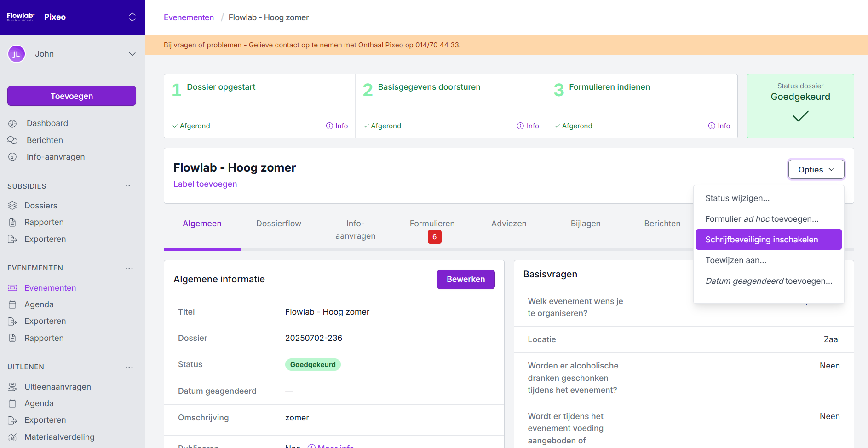Open Berichten chat icon in sidebar
The image size is (868, 448).
(12, 140)
